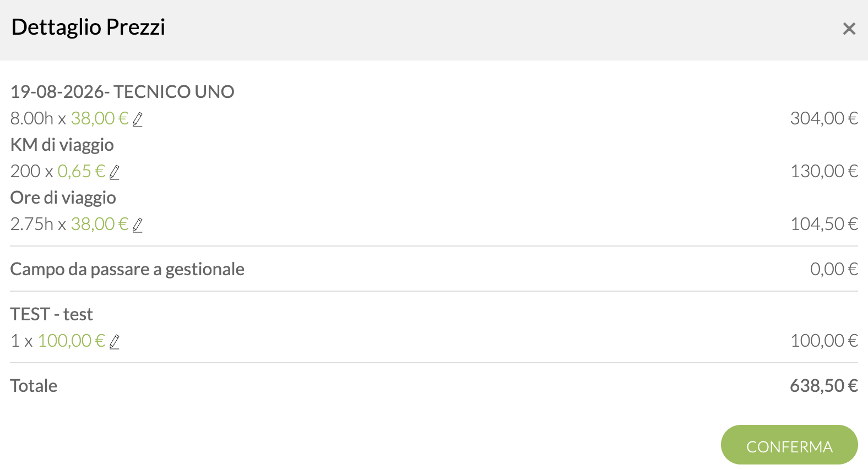Click the green 0,65 € per-km price
The height and width of the screenshot is (470, 868).
(82, 171)
